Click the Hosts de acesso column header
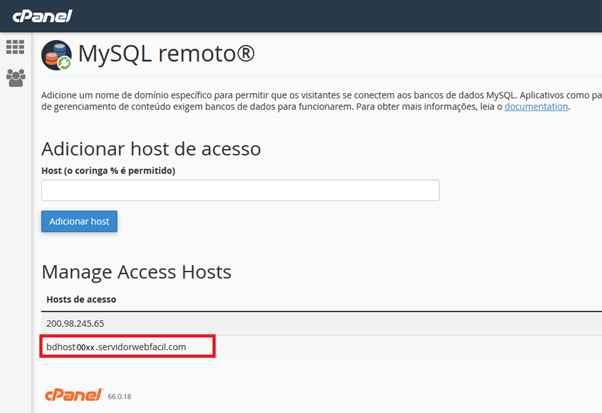 pyautogui.click(x=81, y=299)
